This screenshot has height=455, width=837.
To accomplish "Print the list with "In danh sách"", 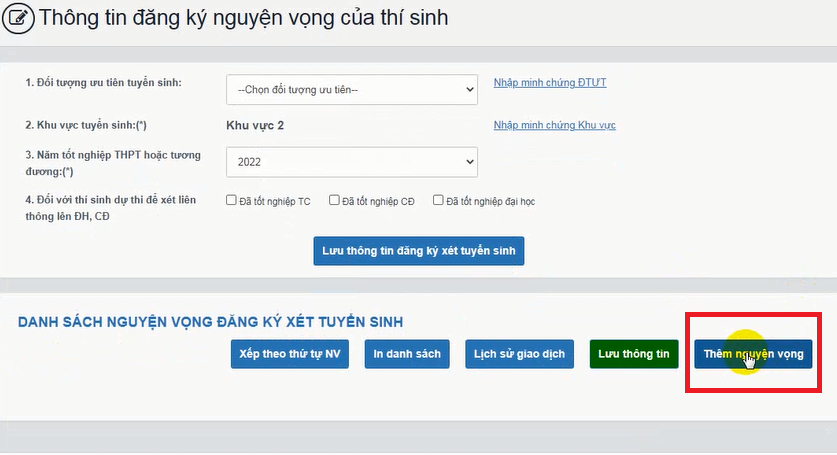I will (x=407, y=355).
